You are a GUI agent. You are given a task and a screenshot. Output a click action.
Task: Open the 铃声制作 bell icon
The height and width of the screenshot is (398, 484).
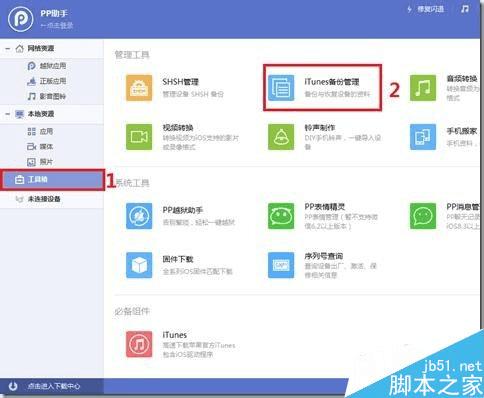[281, 137]
